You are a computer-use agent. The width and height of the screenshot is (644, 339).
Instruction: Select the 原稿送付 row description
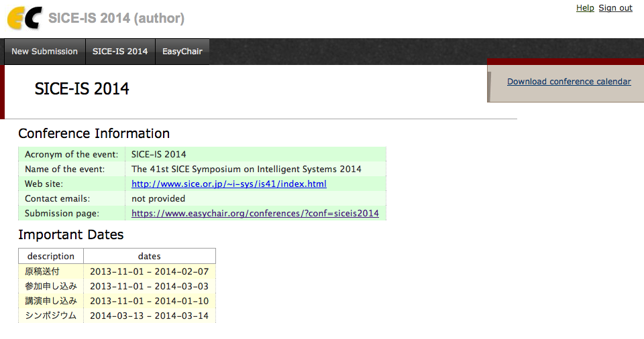pos(42,271)
